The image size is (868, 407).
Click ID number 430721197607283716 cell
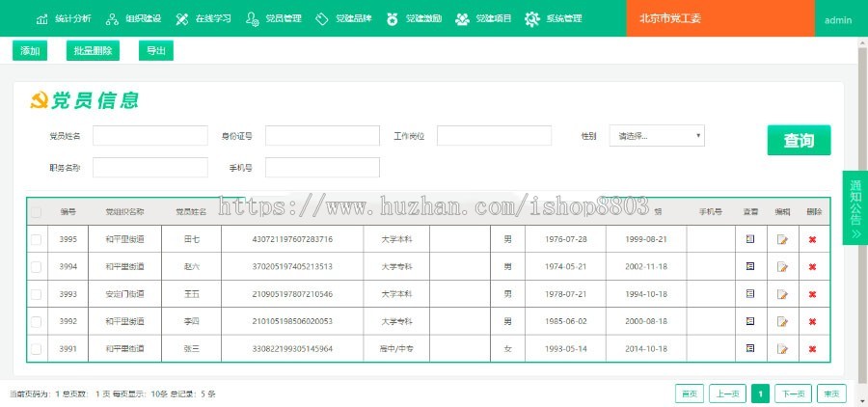[292, 239]
